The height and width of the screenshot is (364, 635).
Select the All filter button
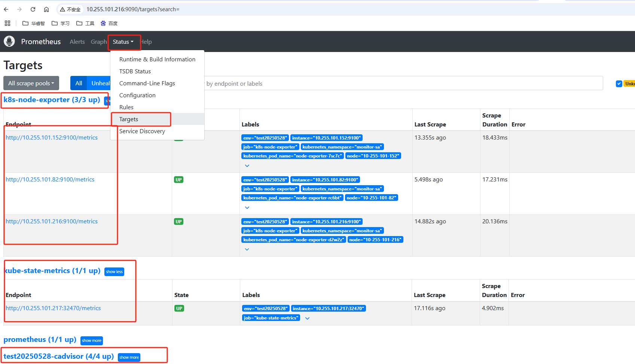coord(79,83)
